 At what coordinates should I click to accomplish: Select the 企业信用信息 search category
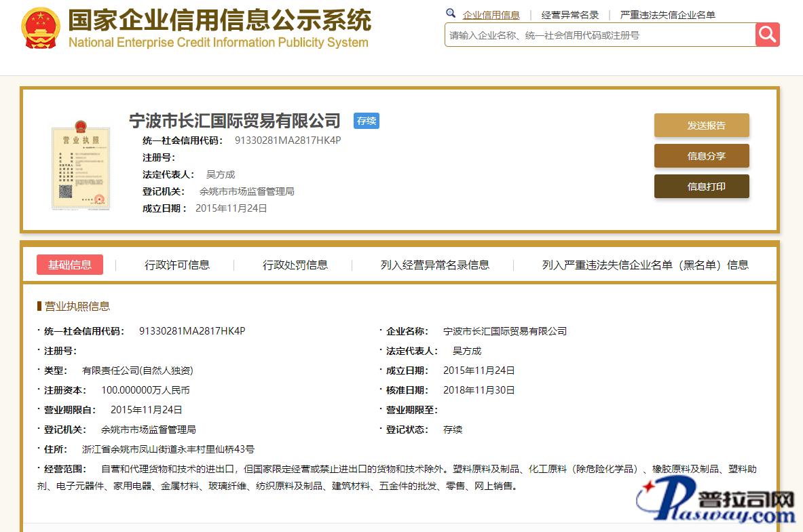pos(491,15)
